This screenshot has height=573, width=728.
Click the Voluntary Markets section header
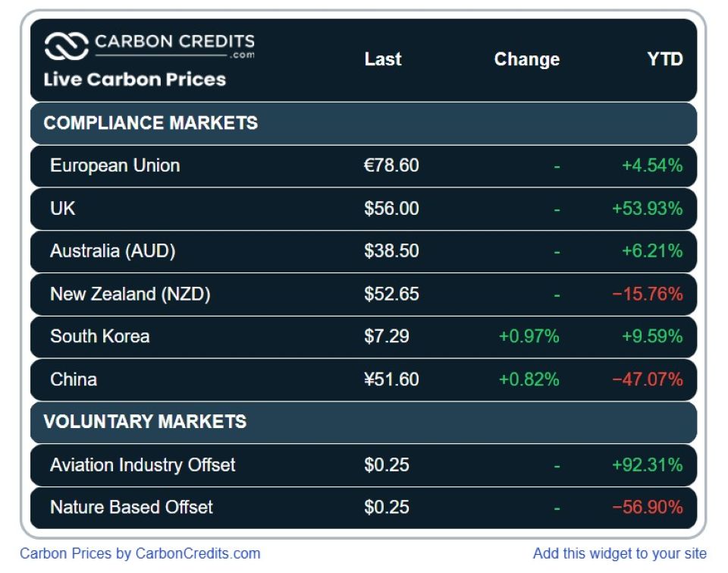(145, 421)
